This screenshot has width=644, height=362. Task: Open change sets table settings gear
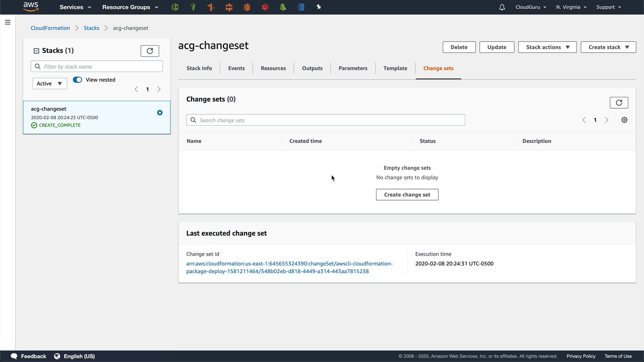tap(624, 120)
